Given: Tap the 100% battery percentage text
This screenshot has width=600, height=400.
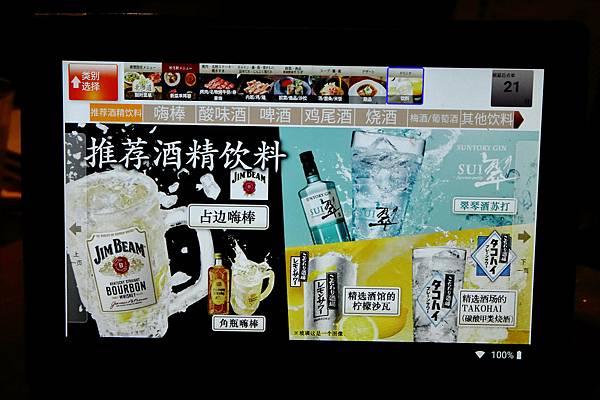Looking at the screenshot, I should 502,355.
